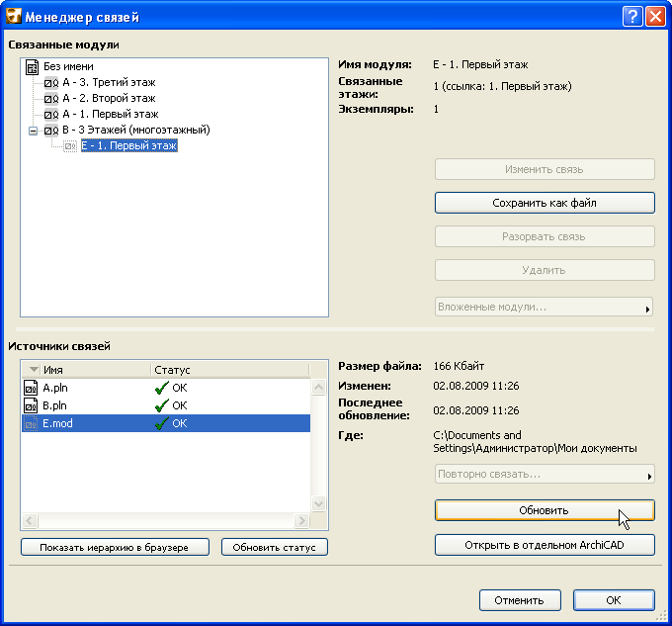Click the Отменить button

click(x=520, y=600)
